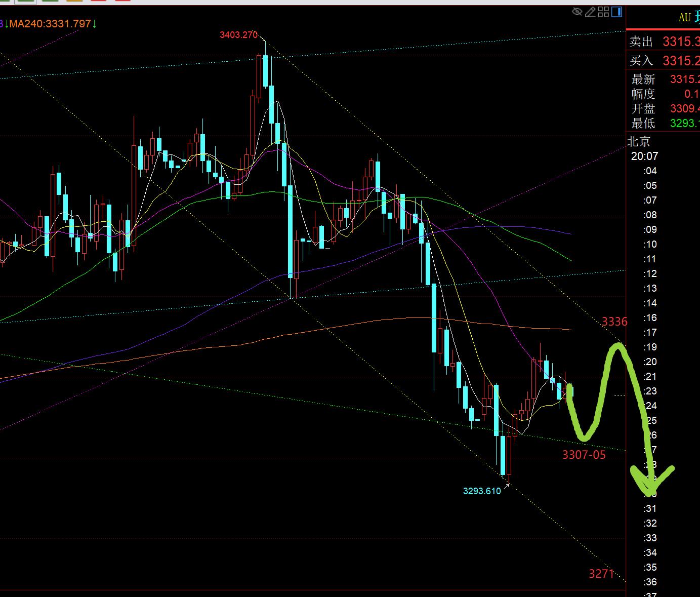
Task: Open the four-square multi-chart layout
Action: pos(603,12)
